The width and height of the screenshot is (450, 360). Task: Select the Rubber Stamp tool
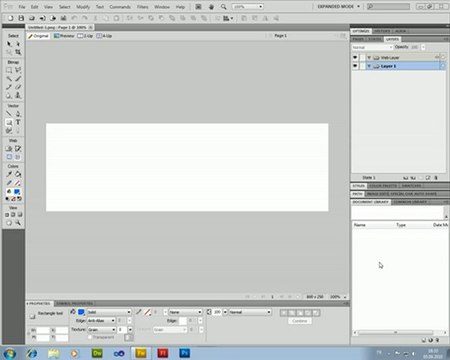pos(18,96)
